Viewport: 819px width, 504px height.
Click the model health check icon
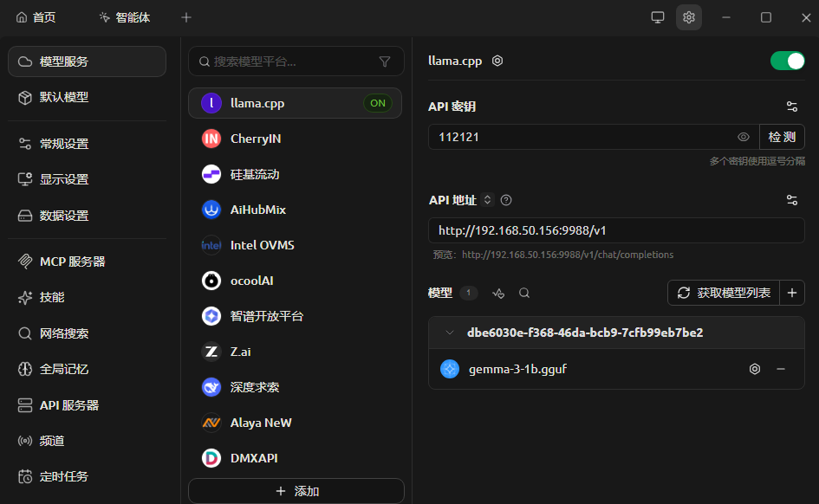click(x=498, y=294)
